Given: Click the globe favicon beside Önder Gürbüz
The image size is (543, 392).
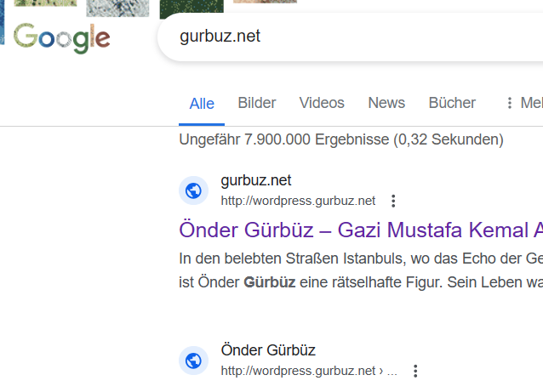Looking at the screenshot, I should [193, 361].
